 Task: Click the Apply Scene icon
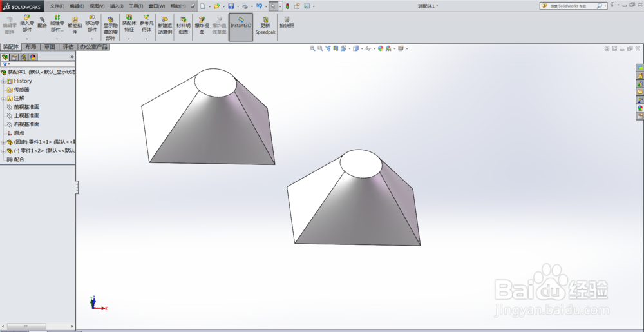(388, 48)
